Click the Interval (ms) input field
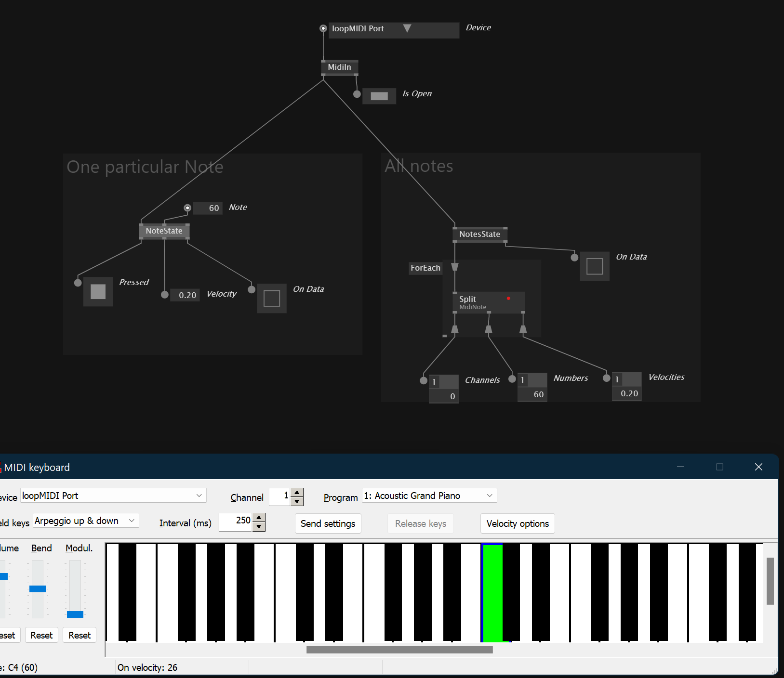Screen dimensions: 784x678 tap(235, 521)
